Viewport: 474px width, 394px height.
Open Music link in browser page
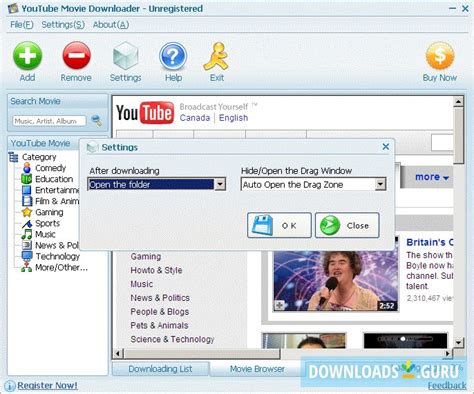(x=142, y=284)
